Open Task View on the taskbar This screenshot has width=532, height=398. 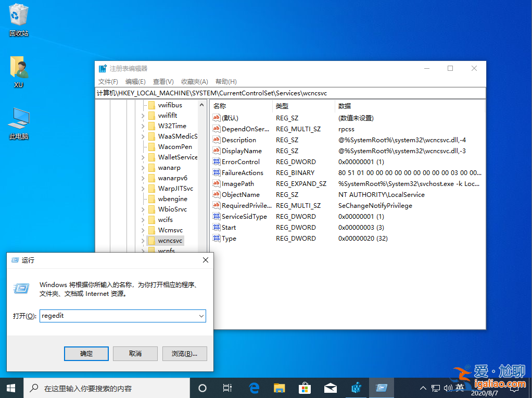227,388
